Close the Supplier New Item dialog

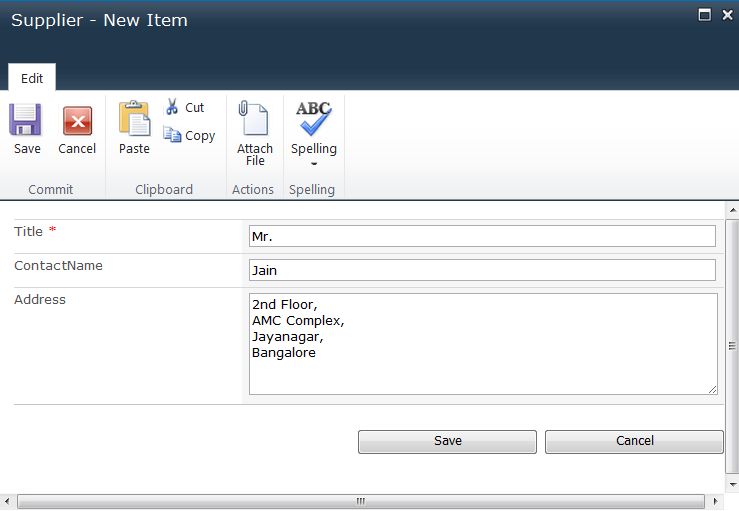point(728,15)
